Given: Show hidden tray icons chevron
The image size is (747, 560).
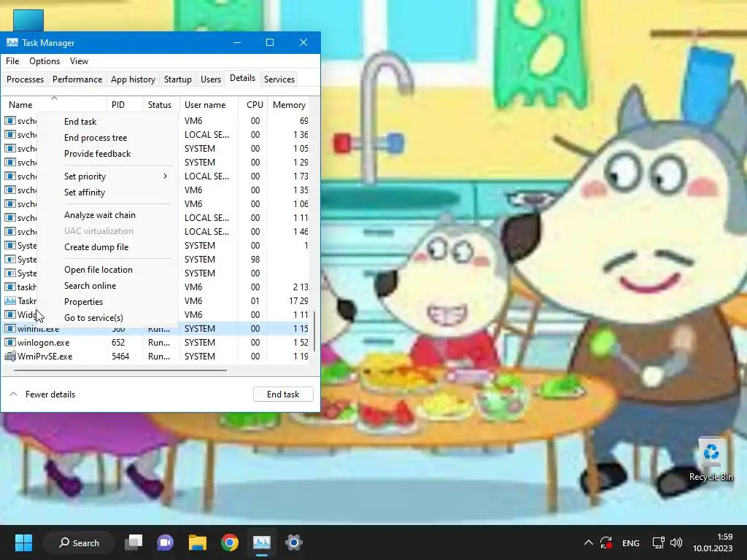Looking at the screenshot, I should pos(589,542).
